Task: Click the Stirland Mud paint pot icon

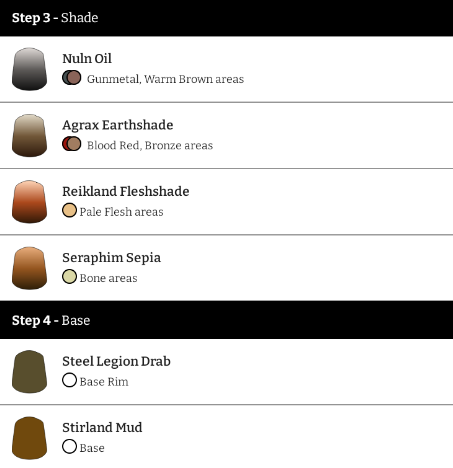Action: coord(29,438)
